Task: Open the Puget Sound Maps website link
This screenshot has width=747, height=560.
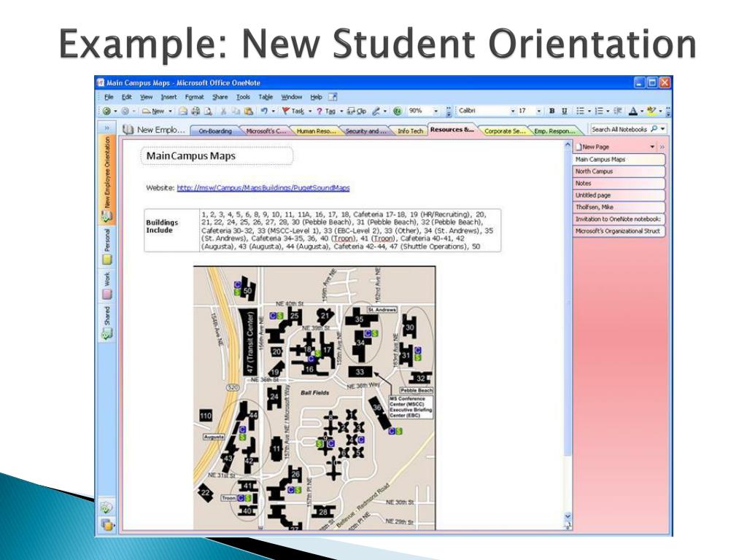Action: pyautogui.click(x=263, y=187)
